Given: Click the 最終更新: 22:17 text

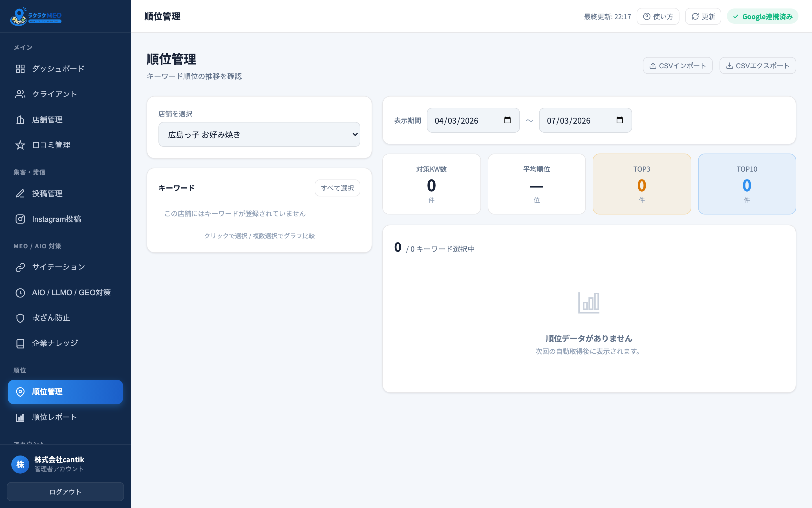Looking at the screenshot, I should [x=607, y=16].
